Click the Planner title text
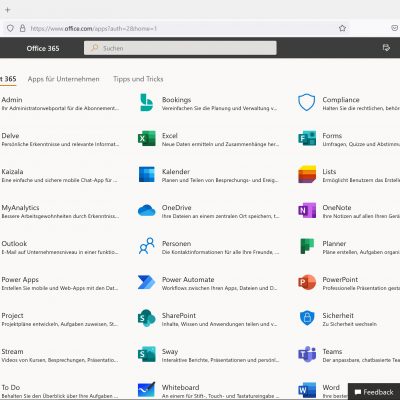The height and width of the screenshot is (400, 400). click(334, 243)
